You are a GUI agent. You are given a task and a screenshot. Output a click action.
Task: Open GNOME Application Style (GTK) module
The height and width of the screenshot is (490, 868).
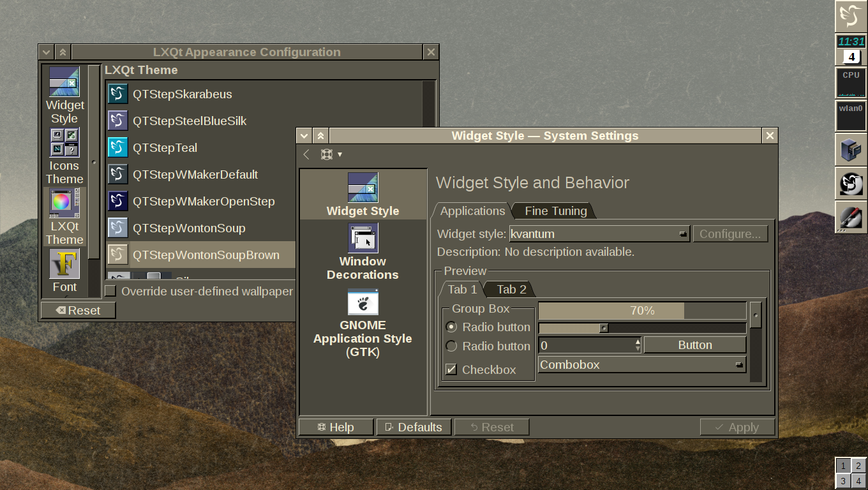tap(363, 323)
